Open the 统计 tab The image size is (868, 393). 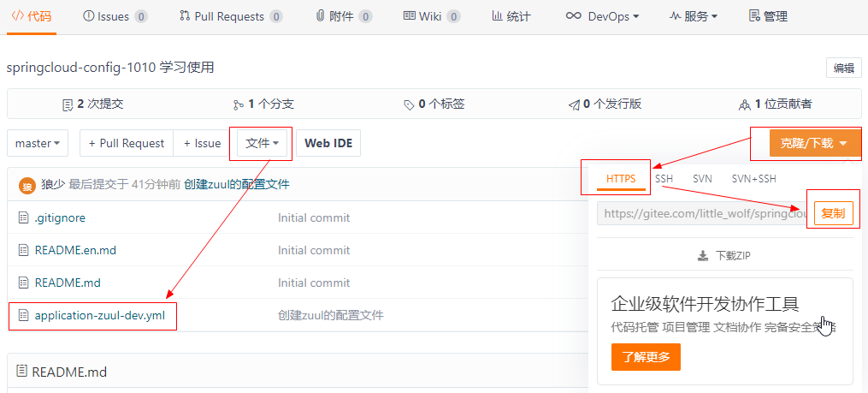(x=511, y=16)
